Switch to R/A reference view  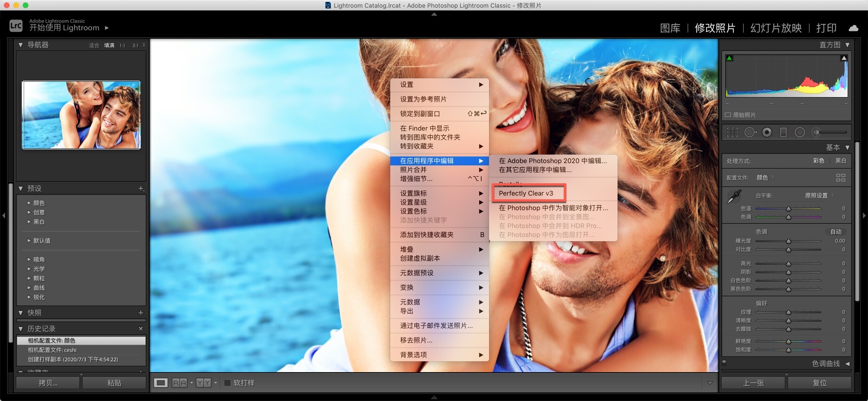179,383
